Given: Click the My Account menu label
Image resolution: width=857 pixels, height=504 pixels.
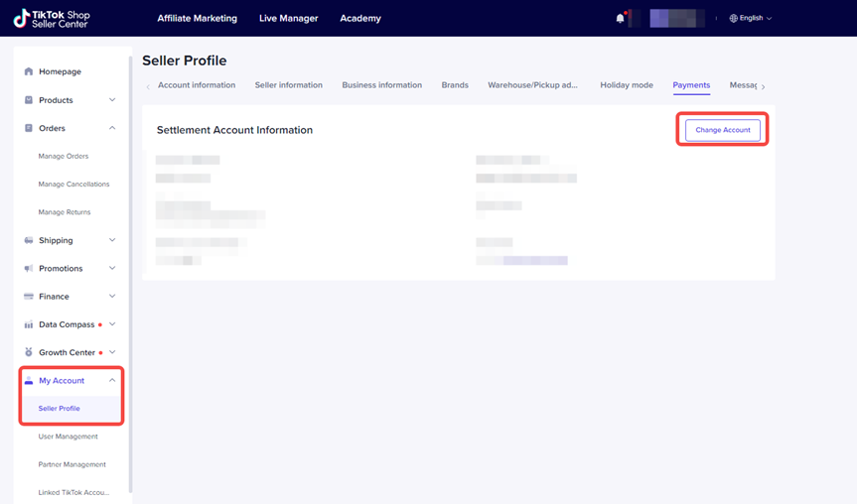Looking at the screenshot, I should tap(62, 381).
